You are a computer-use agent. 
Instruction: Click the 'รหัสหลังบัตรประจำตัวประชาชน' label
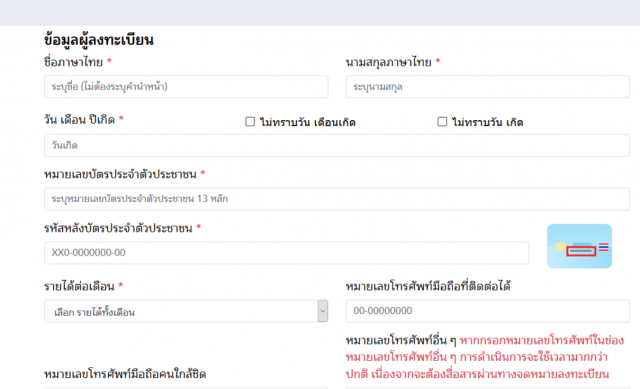(118, 228)
